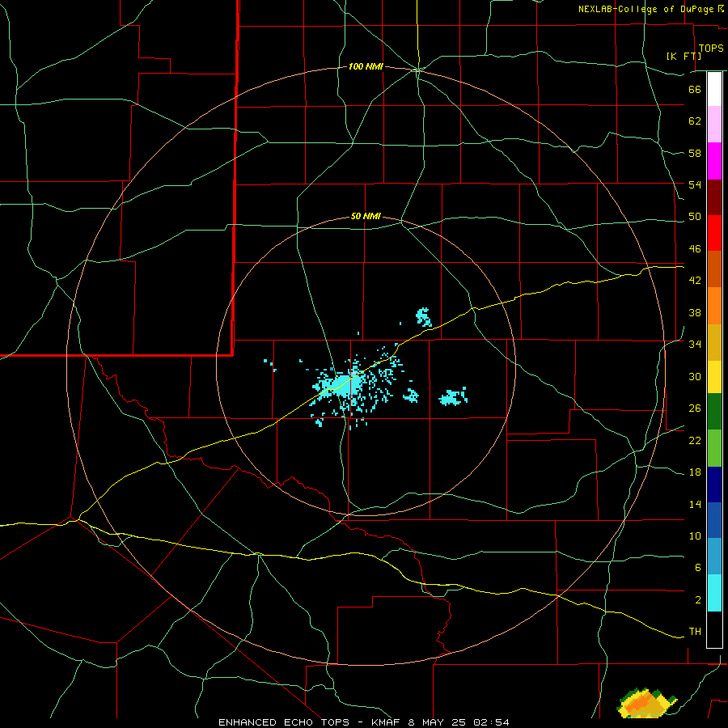
Task: Click the legend label 66
Action: 695,89
